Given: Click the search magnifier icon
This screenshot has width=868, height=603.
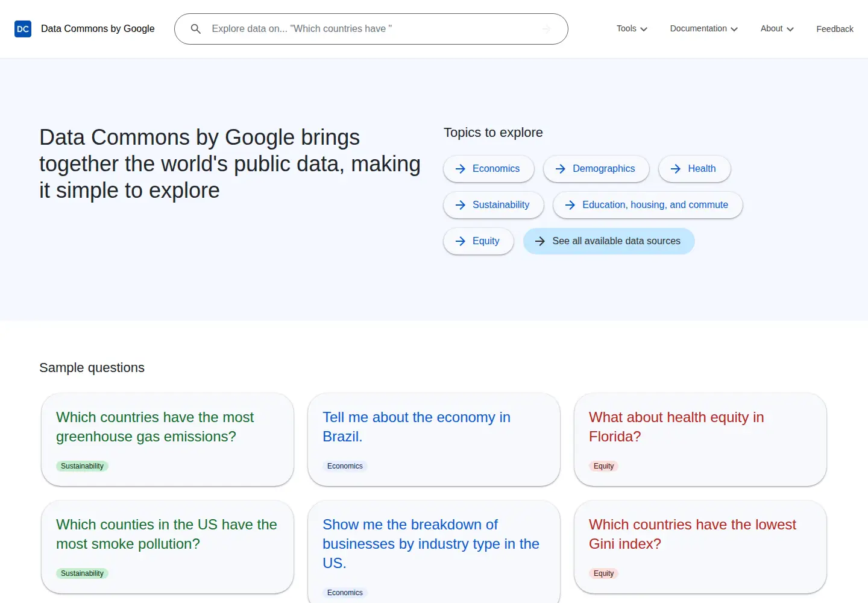Looking at the screenshot, I should click(196, 29).
